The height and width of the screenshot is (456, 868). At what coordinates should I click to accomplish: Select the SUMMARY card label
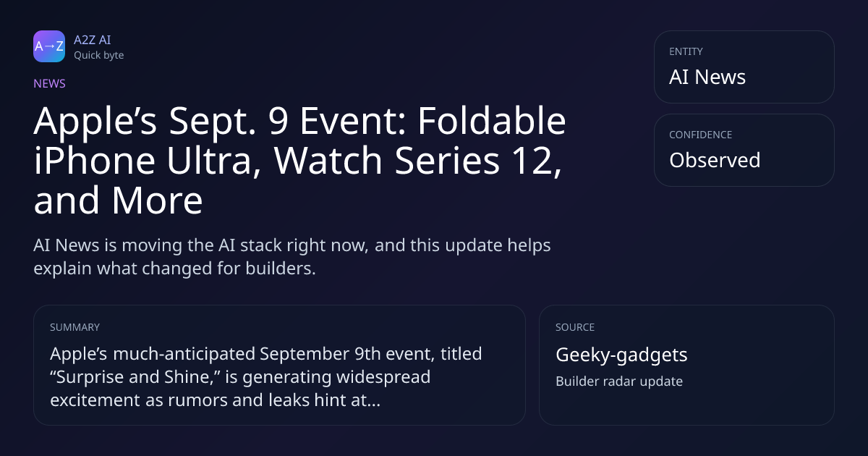75,327
